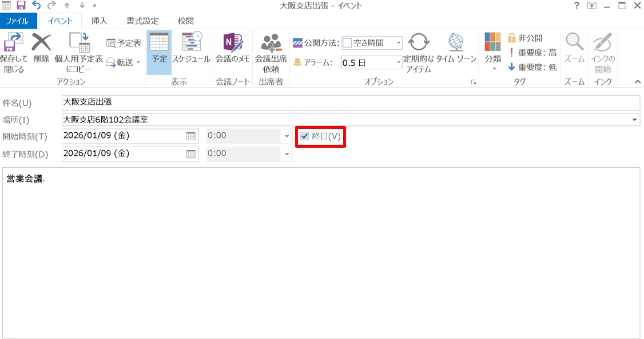The height and width of the screenshot is (339, 644).
Task: Open the ファイル tab
Action: pyautogui.click(x=17, y=21)
